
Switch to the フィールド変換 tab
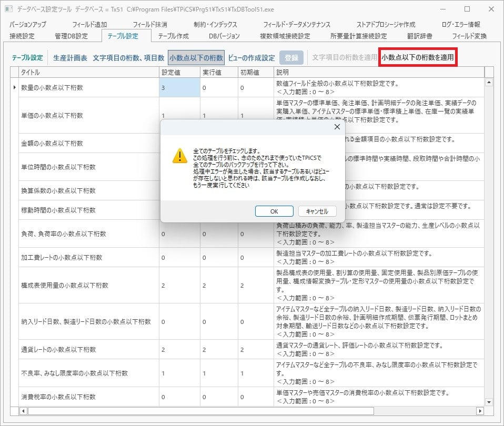[x=470, y=36]
